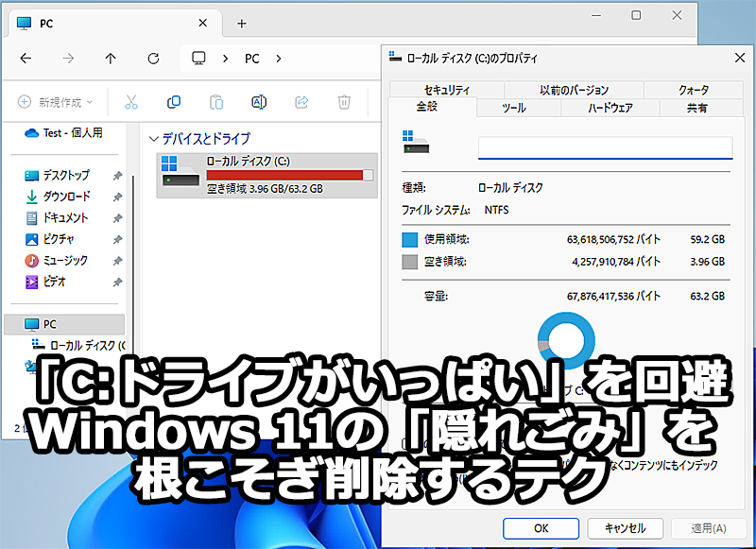Collapse the デバイスとドライブ group

pyautogui.click(x=154, y=139)
